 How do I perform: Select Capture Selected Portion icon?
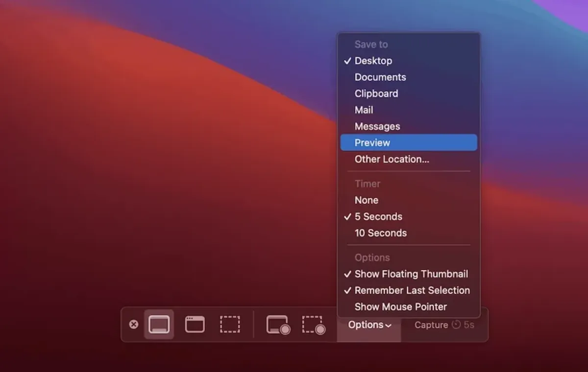pos(230,325)
